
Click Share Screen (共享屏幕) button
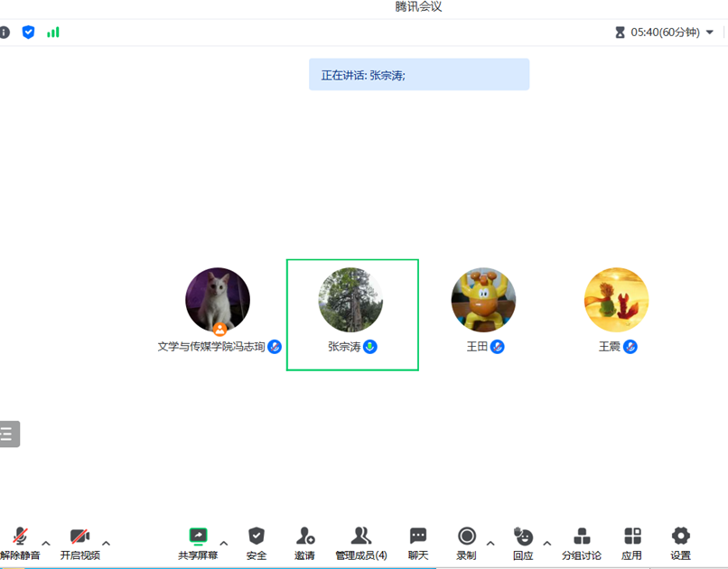[198, 543]
